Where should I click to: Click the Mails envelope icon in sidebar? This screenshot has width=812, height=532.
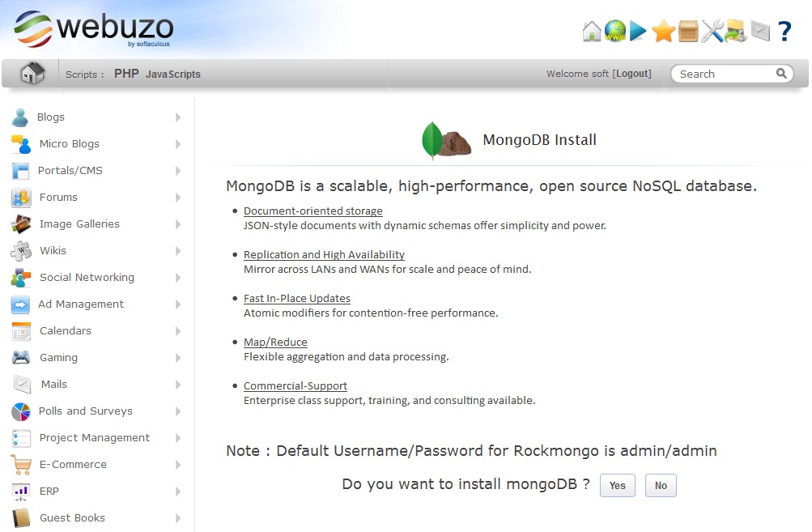[22, 385]
